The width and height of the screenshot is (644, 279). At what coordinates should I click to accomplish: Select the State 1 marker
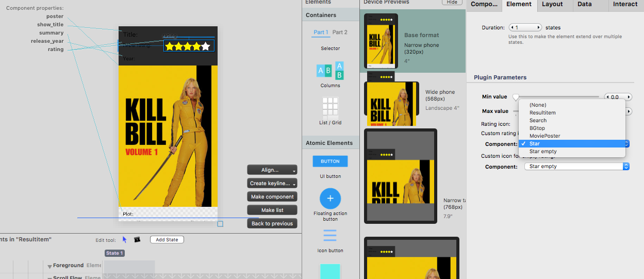point(114,253)
